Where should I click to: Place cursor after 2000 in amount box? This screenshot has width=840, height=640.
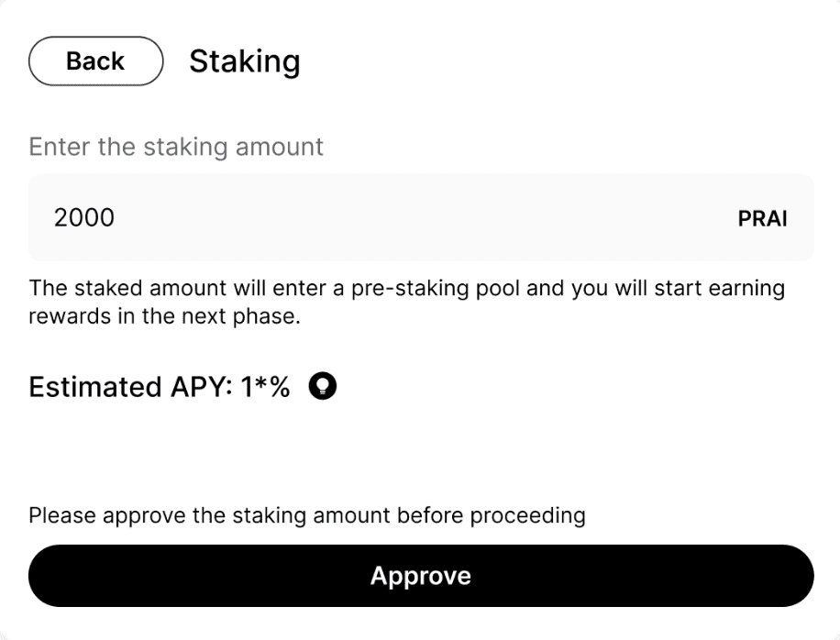[x=116, y=217]
